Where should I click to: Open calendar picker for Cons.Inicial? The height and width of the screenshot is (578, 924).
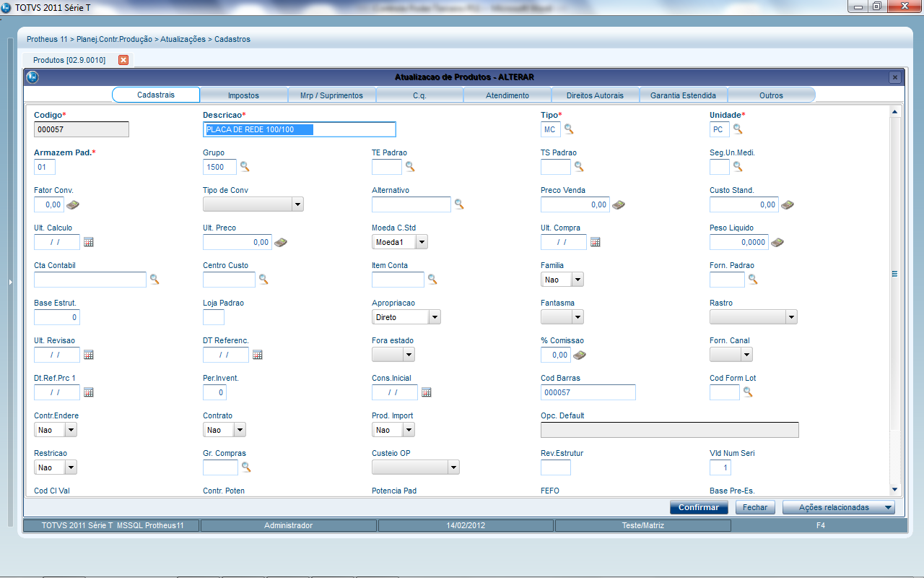tap(427, 392)
